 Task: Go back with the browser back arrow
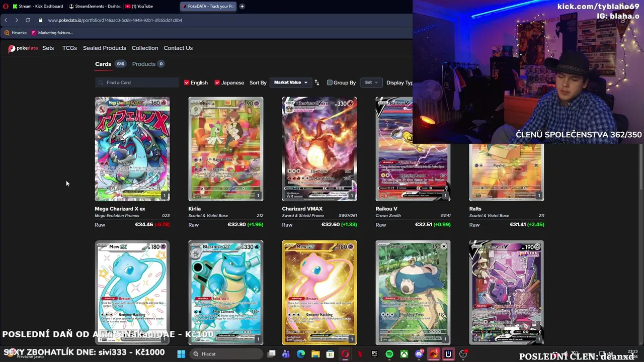pyautogui.click(x=6, y=20)
